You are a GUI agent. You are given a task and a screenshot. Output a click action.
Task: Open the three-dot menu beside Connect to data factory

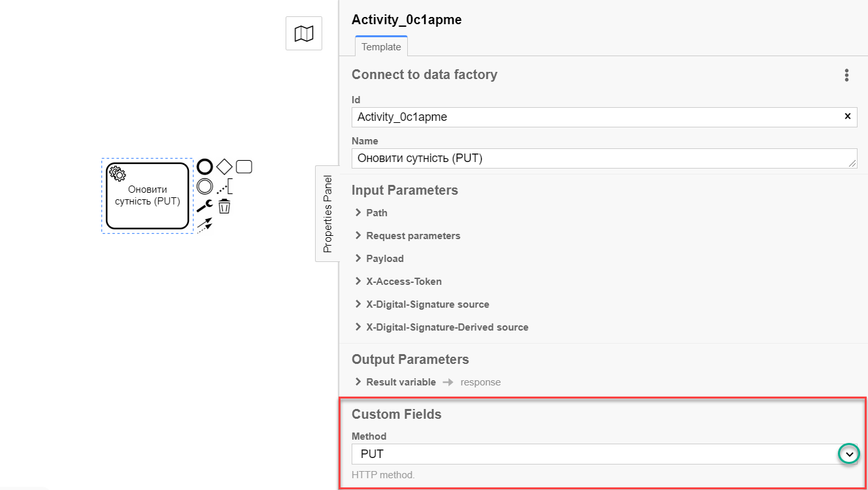(x=846, y=75)
